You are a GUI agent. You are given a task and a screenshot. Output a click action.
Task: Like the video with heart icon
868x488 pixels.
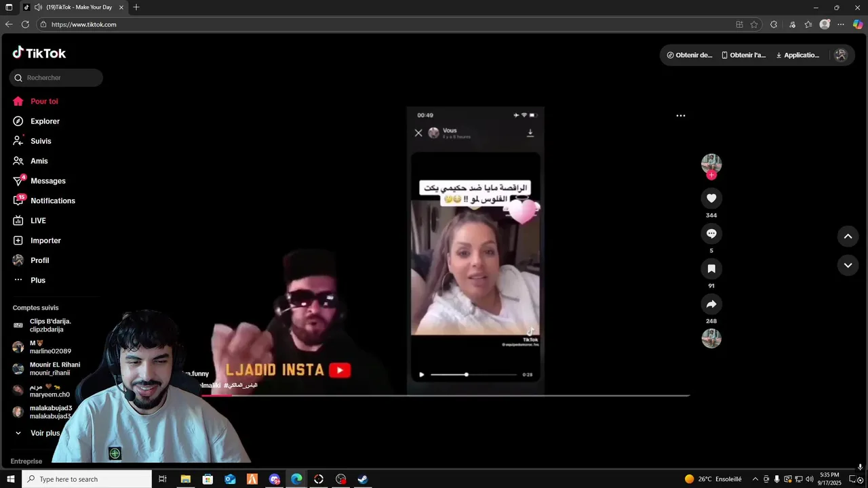point(711,198)
